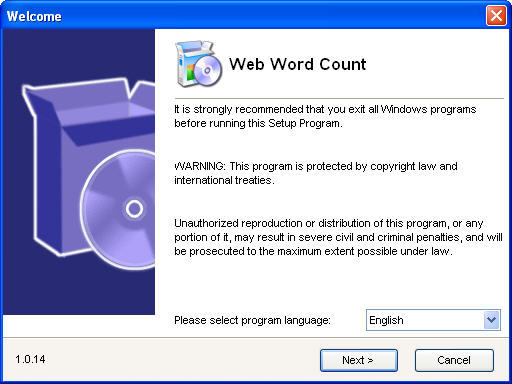This screenshot has height=384, width=512.
Task: Click the installer box and disc icon
Action: 199,64
